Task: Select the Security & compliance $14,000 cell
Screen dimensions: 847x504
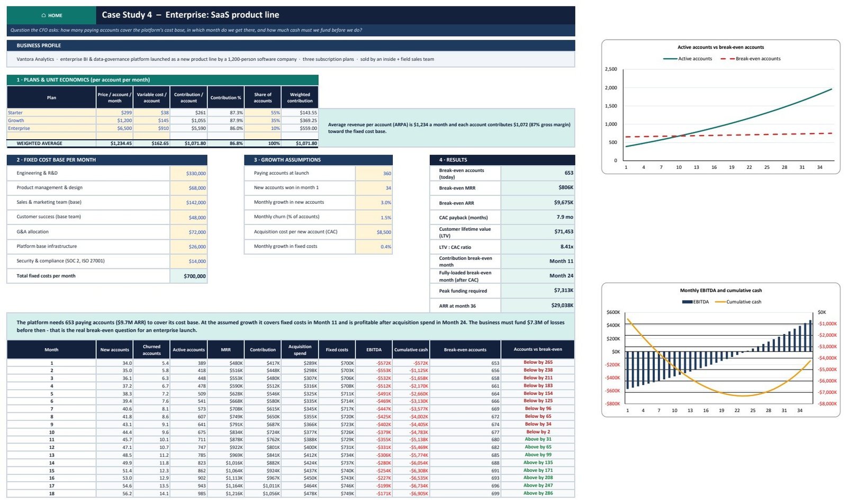Action: [x=188, y=262]
